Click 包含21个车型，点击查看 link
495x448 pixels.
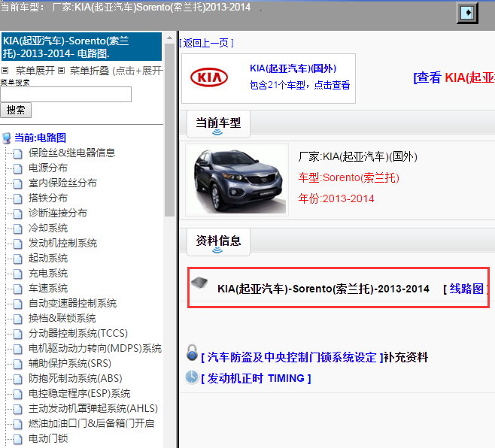[x=299, y=85]
